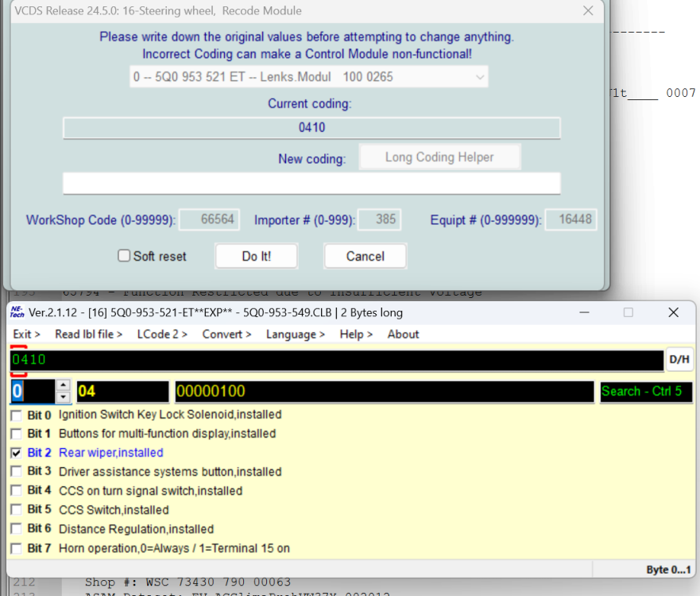Maximize the long coding helper window
Viewport: 700px width, 596px height.
point(628,312)
